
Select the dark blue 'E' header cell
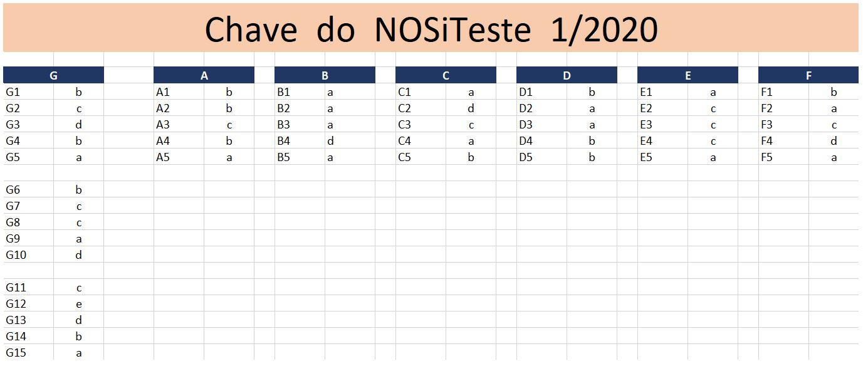tap(688, 75)
